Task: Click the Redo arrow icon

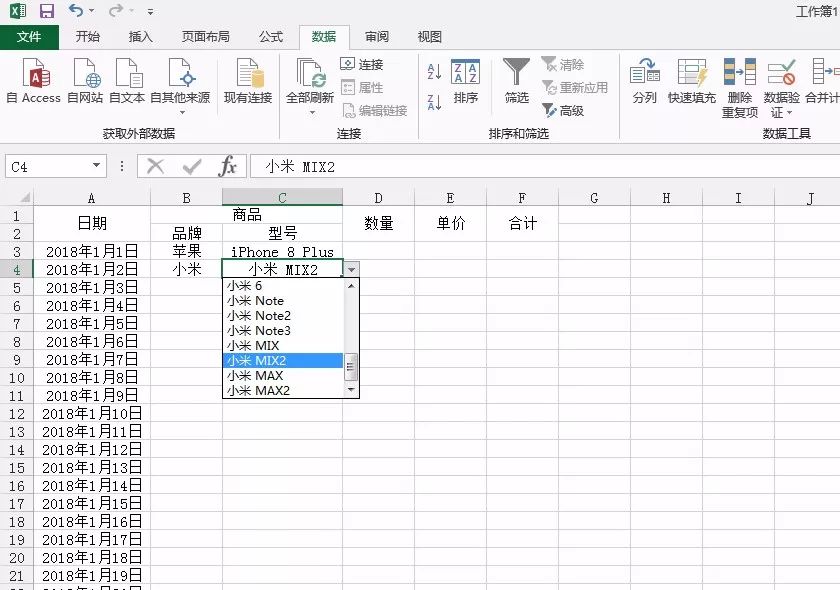Action: point(115,10)
